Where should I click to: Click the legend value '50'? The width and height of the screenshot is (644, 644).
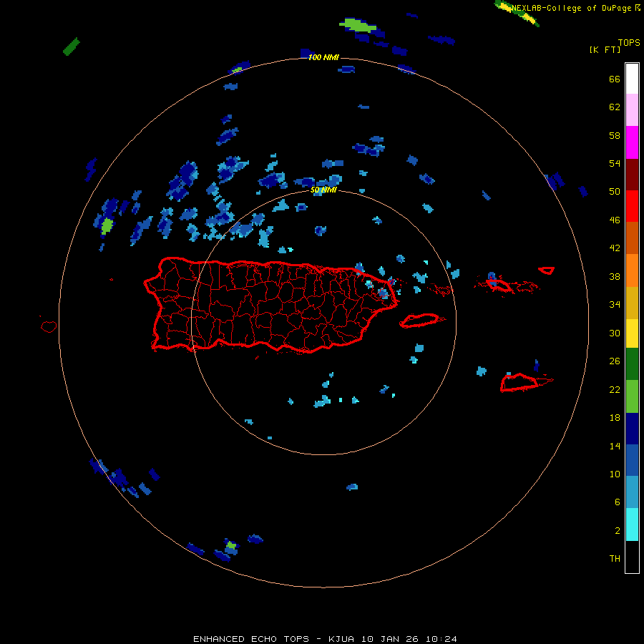(615, 191)
